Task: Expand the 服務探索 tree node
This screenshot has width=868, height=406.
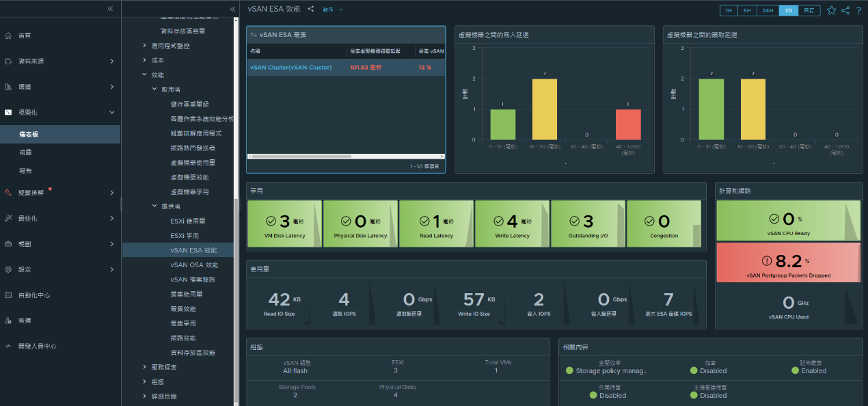Action: click(144, 367)
